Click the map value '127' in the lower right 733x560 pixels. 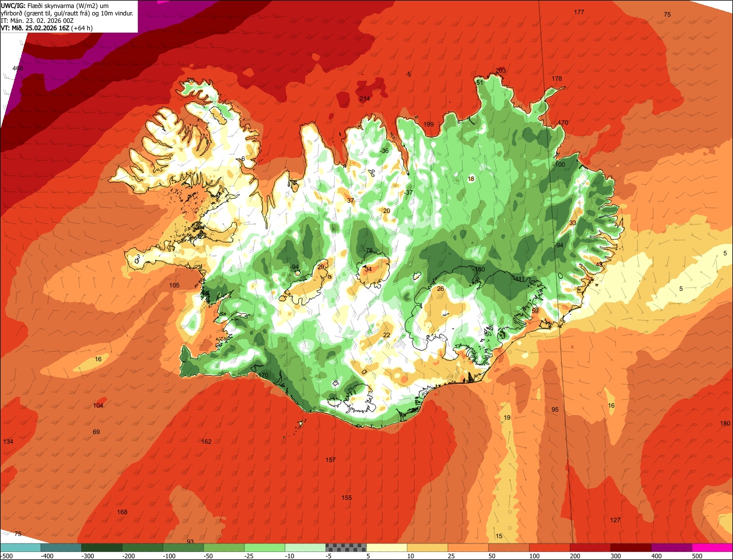pos(615,520)
